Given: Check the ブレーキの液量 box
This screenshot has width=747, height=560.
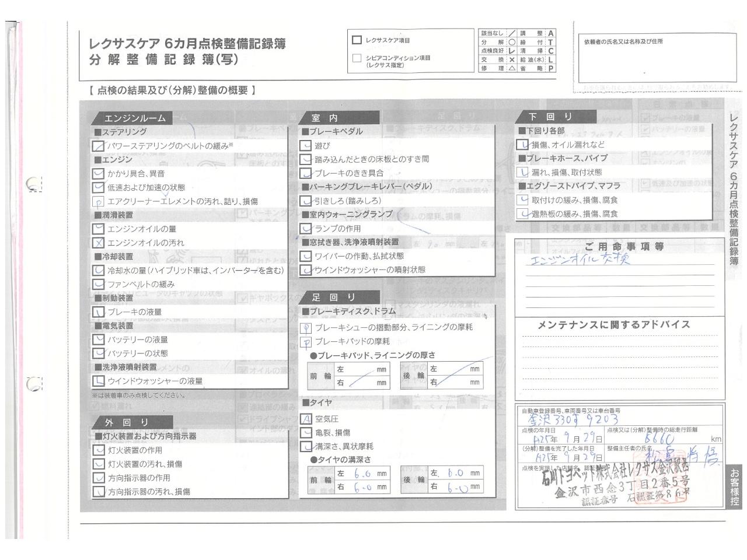Looking at the screenshot, I should click(x=99, y=312).
